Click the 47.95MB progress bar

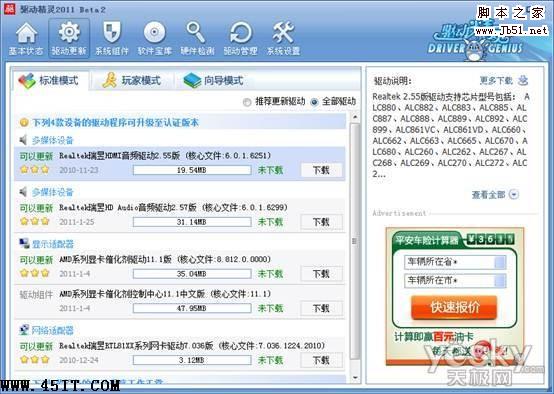192,308
